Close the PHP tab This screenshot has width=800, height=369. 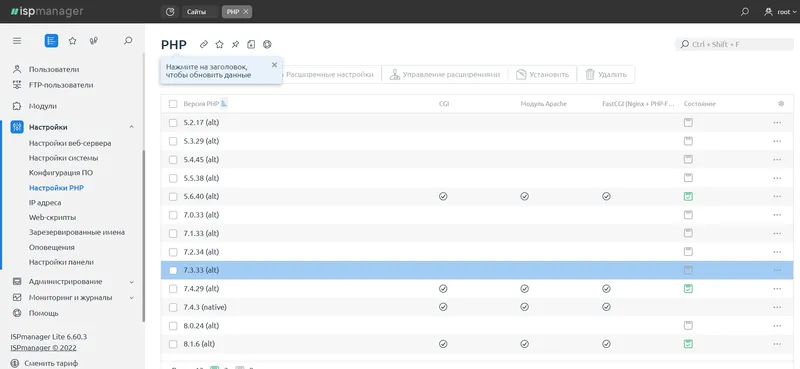click(x=246, y=12)
